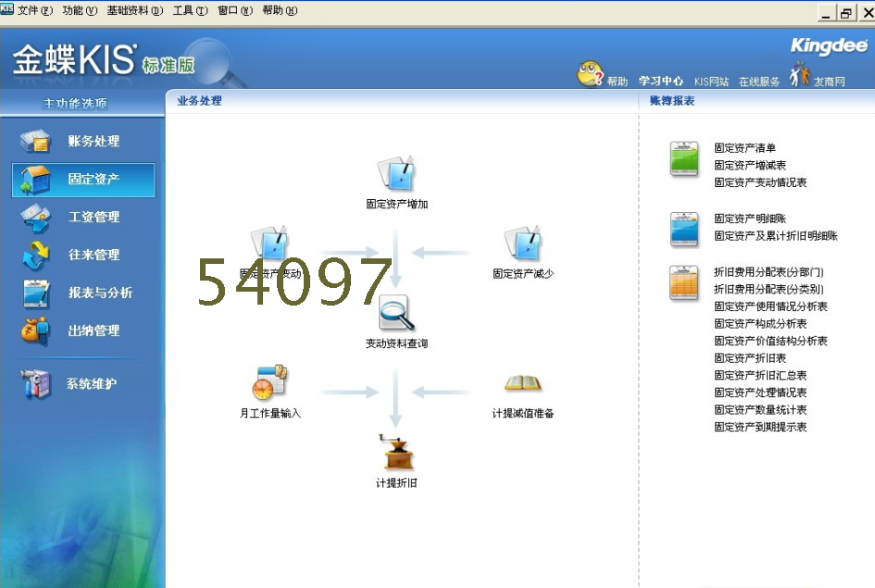Open 固定资产明细账 report
Viewport: 875px width, 588px height.
[x=750, y=219]
